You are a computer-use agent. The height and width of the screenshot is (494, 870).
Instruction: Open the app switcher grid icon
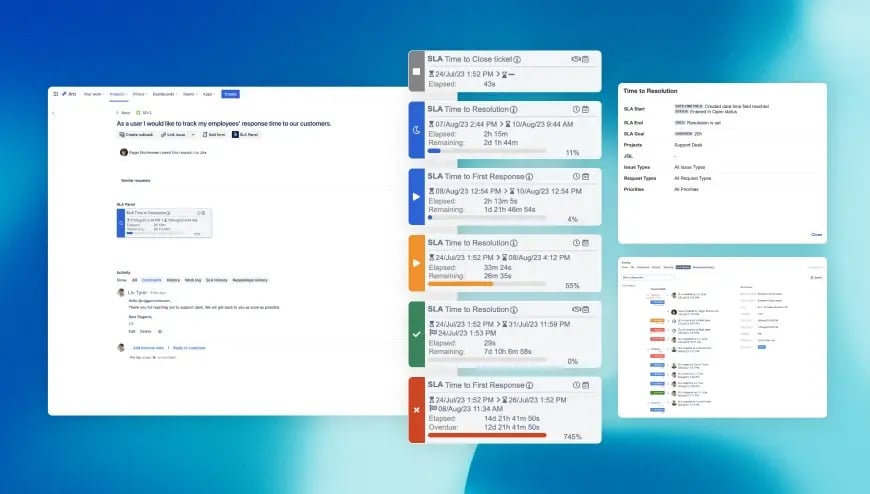click(x=55, y=94)
